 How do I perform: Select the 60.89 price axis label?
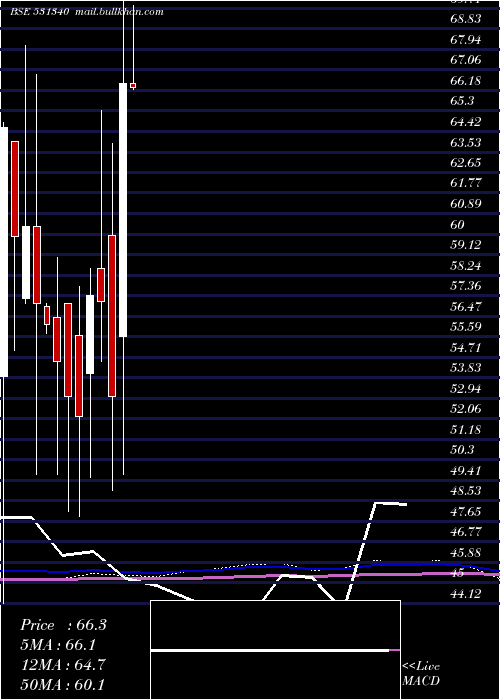tap(466, 204)
